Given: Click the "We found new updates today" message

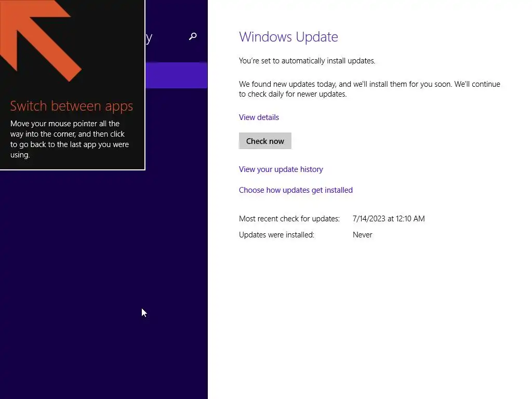Looking at the screenshot, I should pyautogui.click(x=369, y=89).
